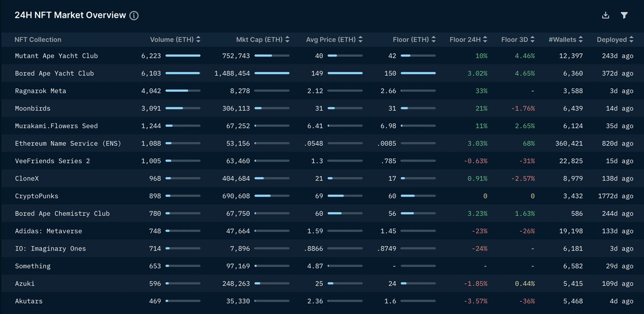Open Bored Ape Yacht Club collection

54,74
